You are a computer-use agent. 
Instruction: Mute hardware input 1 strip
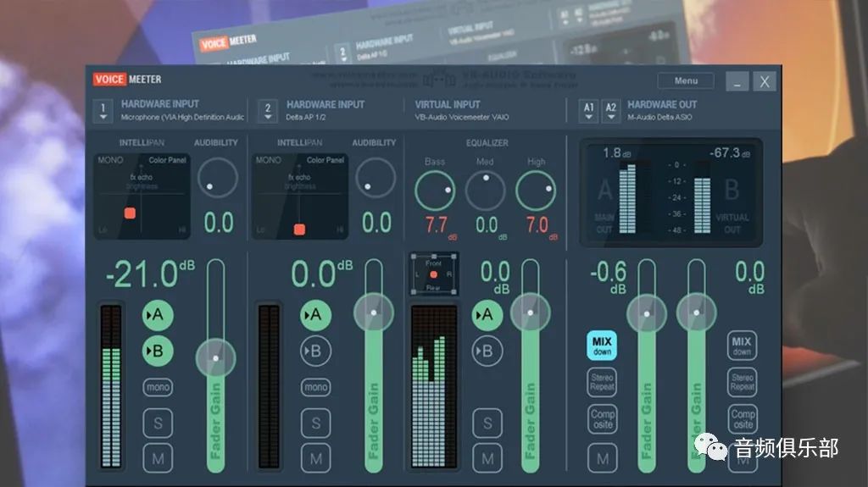(158, 458)
